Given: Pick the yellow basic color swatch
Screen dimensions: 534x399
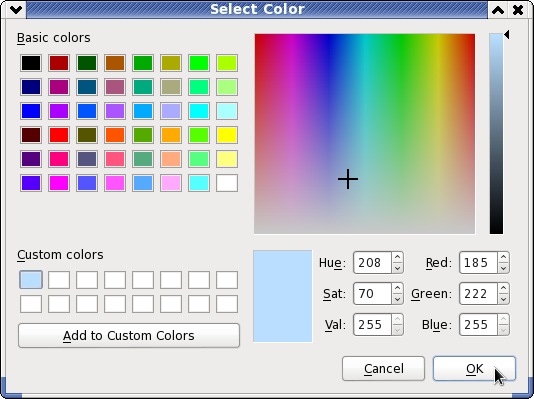Looking at the screenshot, I should point(227,135).
